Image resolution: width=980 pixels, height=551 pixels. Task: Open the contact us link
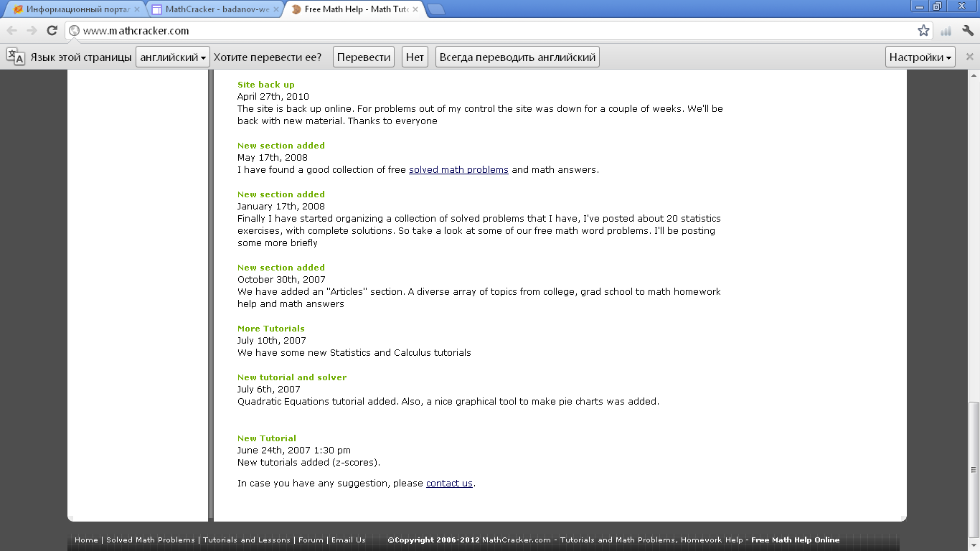pyautogui.click(x=449, y=484)
